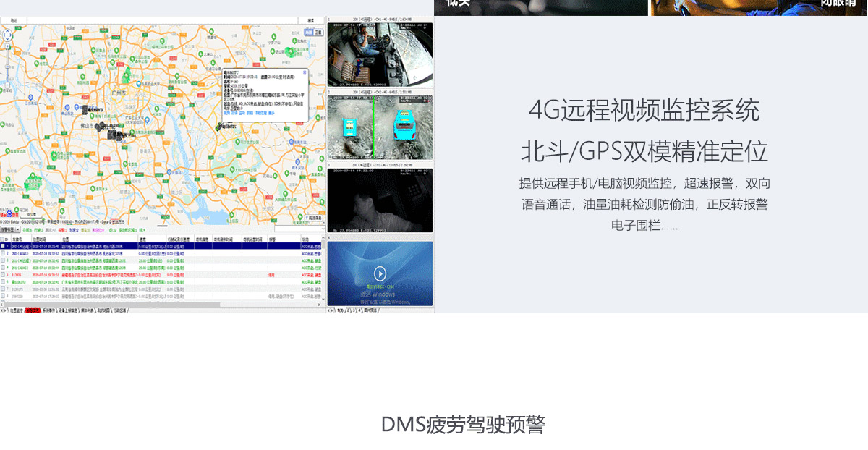The image size is (868, 450).
Task: Check the row 1 vehicle checkbox
Action: pyautogui.click(x=3, y=246)
